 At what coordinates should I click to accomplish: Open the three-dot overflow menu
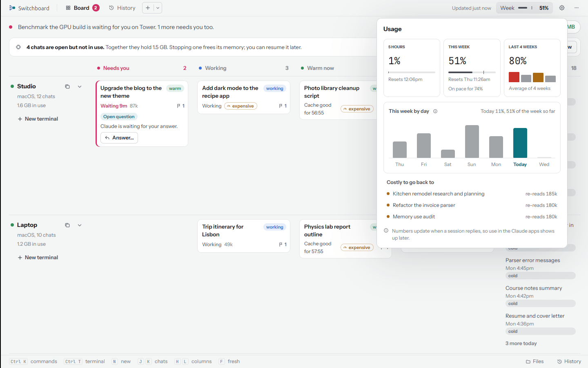[x=577, y=8]
